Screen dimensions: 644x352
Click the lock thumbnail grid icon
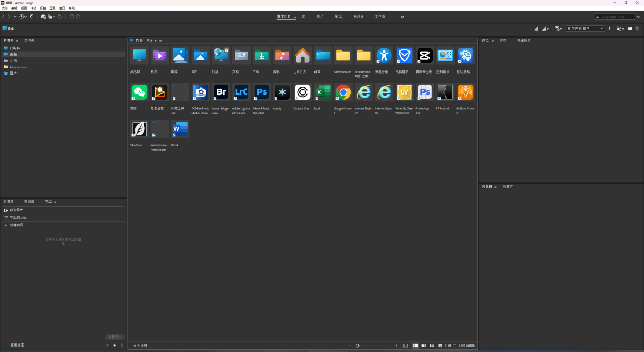click(x=405, y=346)
